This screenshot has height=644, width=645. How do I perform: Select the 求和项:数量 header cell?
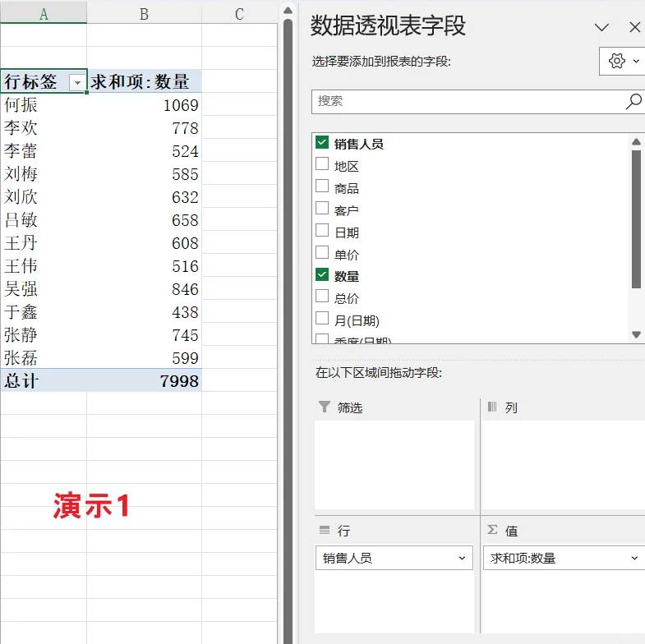(x=144, y=81)
